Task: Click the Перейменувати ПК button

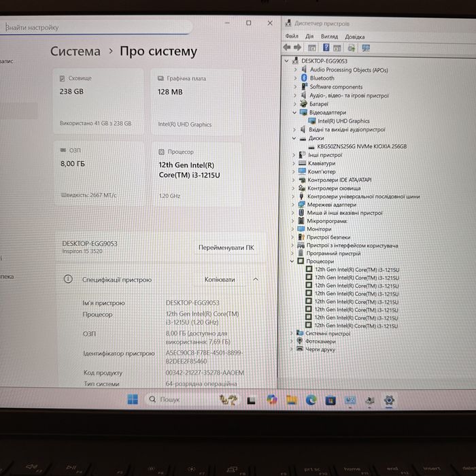Action: tap(226, 248)
